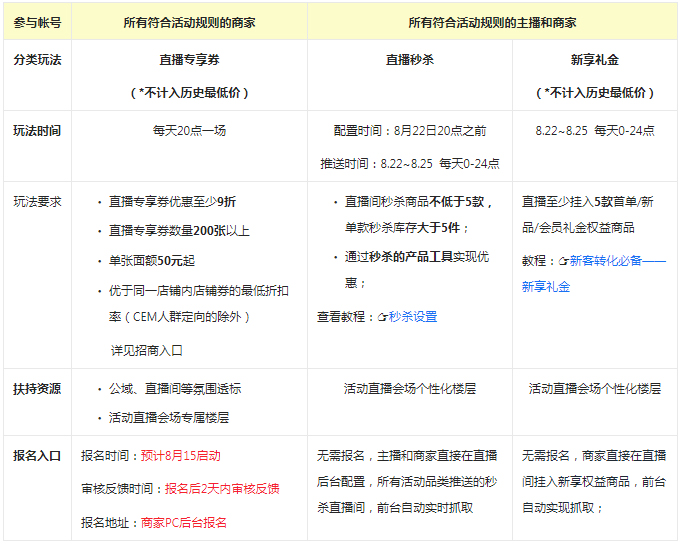Select 直播专享券优惠至少9折 bullet
683x548 pixels.
172,202
